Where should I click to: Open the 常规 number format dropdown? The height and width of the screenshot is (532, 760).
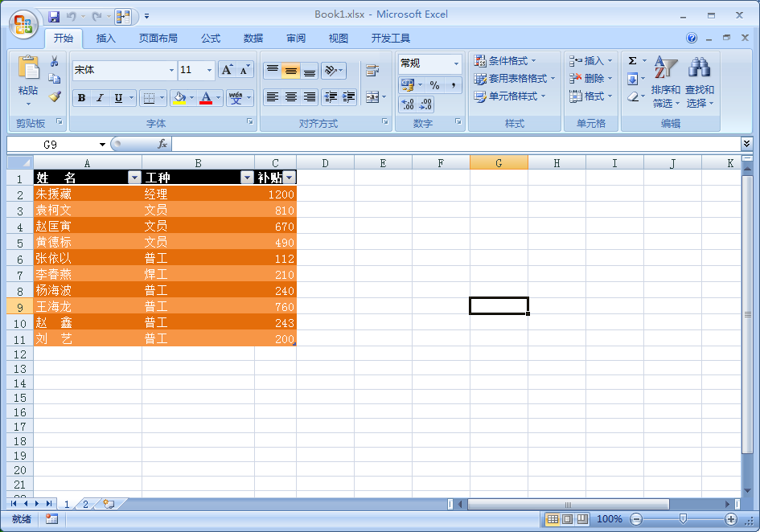[456, 63]
